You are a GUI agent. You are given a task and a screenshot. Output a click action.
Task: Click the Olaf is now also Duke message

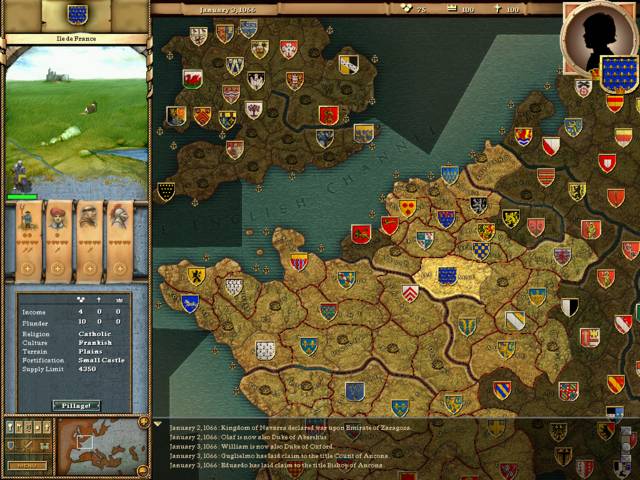point(248,437)
